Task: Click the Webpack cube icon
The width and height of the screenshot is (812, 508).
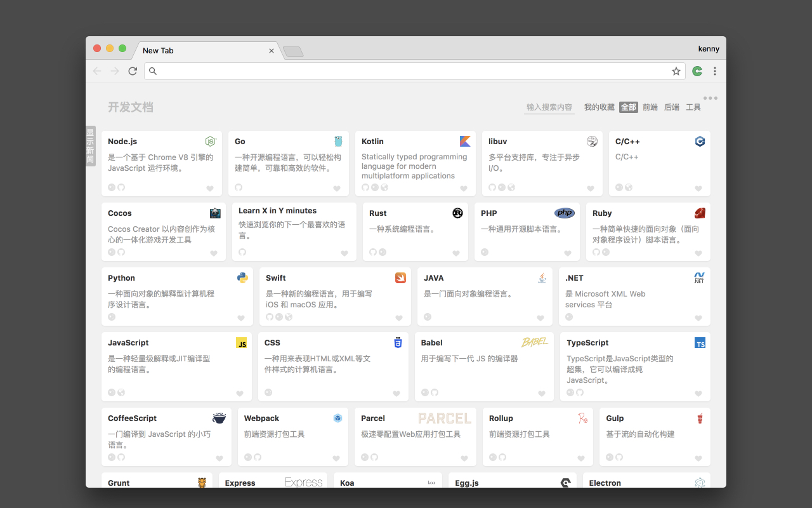Action: 337,418
